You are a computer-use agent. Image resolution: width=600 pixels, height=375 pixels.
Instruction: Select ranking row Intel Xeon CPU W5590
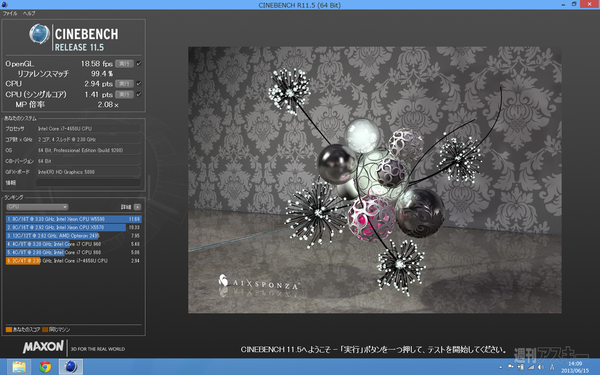click(x=73, y=219)
